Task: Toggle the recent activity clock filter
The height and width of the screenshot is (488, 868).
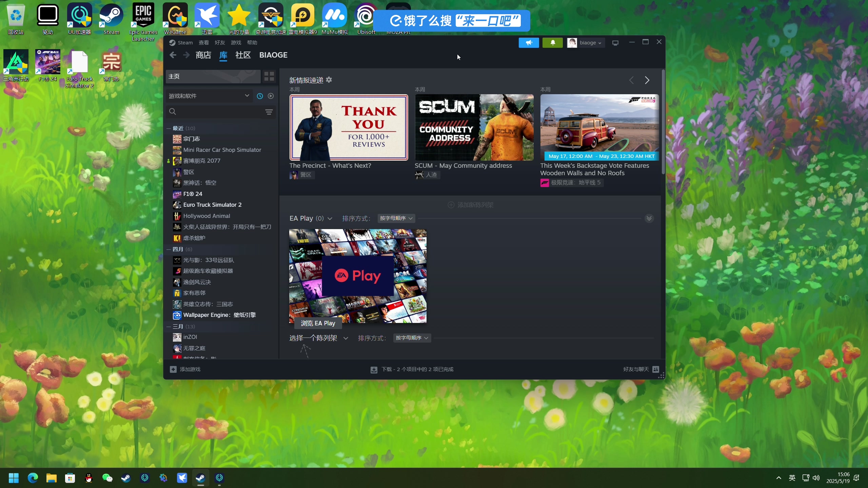Action: [260, 96]
